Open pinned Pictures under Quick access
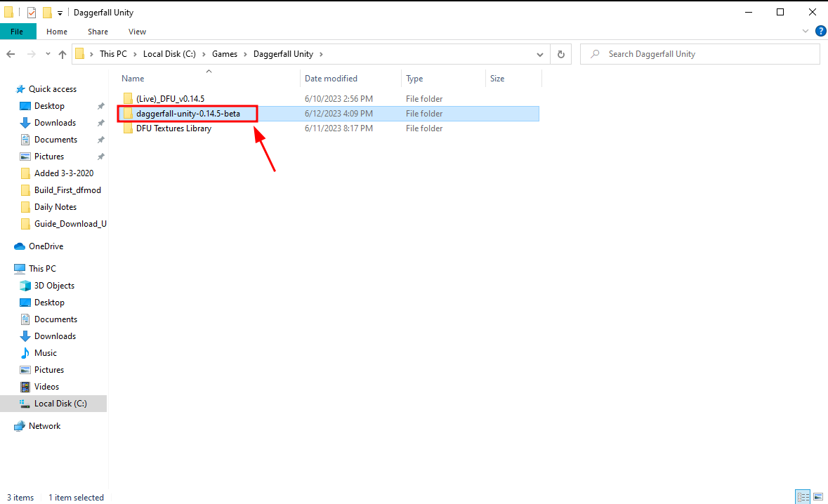 pos(49,157)
